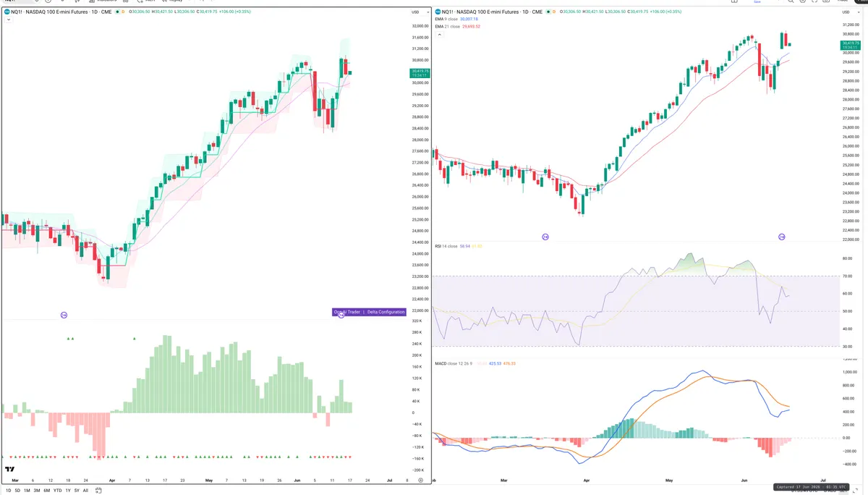Open right chart USD currency dropdown

coord(851,12)
